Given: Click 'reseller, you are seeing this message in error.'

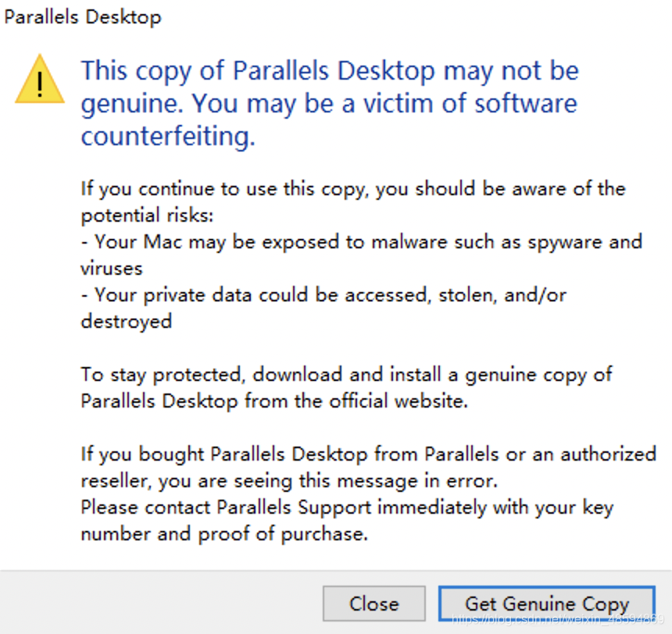Looking at the screenshot, I should pos(289,481).
